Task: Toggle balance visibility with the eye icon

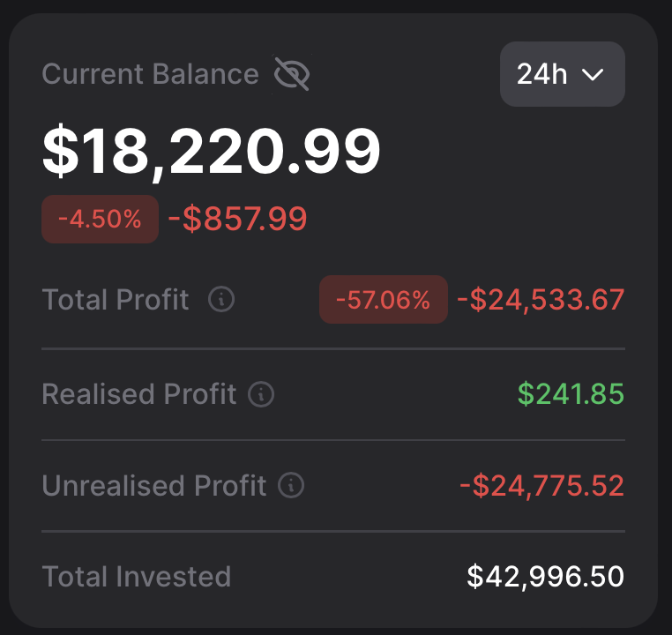Action: [292, 74]
